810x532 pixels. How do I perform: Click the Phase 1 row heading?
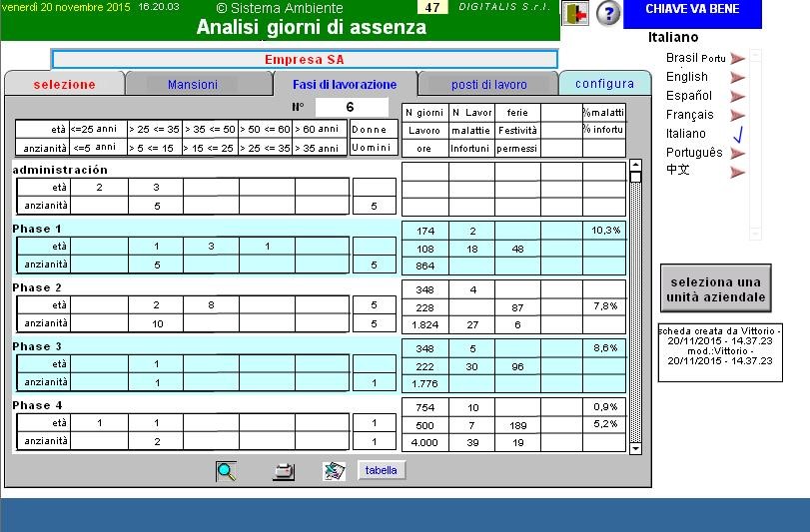[x=37, y=229]
